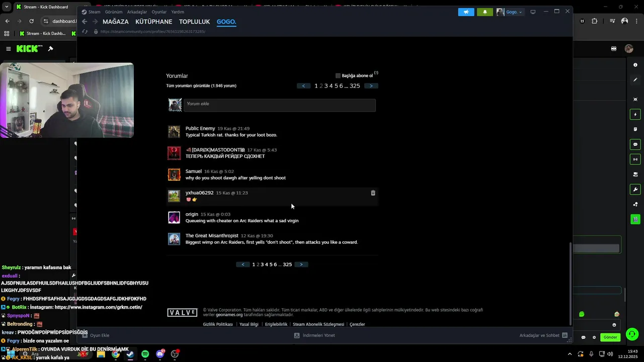
Task: Enable the 'Başlığa abone ol' checkbox
Action: (x=338, y=76)
